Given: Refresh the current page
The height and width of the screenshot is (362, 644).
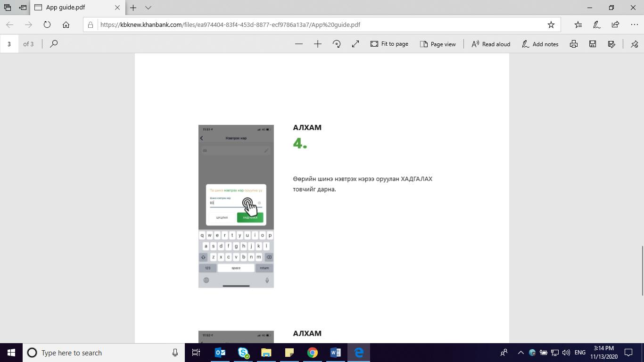Looking at the screenshot, I should [x=47, y=25].
